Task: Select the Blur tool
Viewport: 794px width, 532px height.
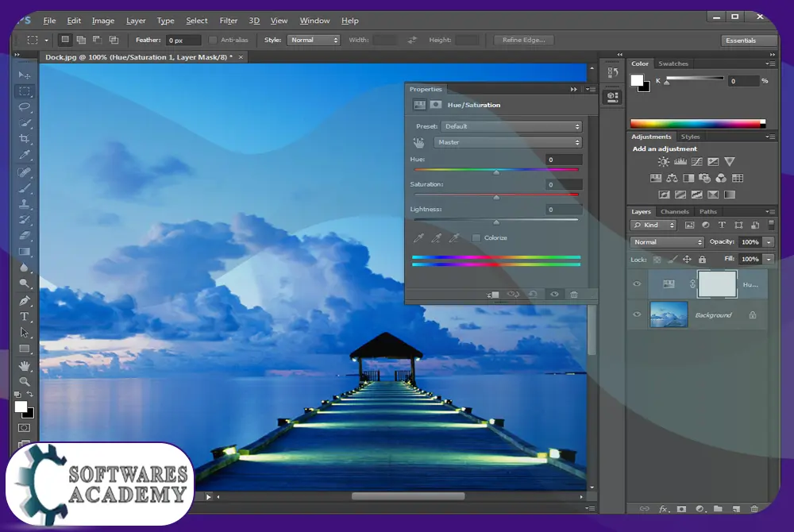Action: (24, 268)
